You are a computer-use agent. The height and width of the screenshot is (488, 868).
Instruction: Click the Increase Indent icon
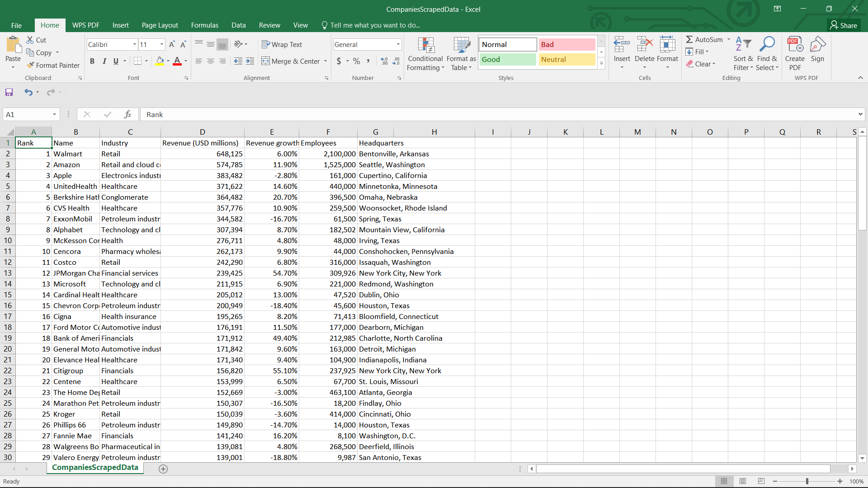coord(250,61)
